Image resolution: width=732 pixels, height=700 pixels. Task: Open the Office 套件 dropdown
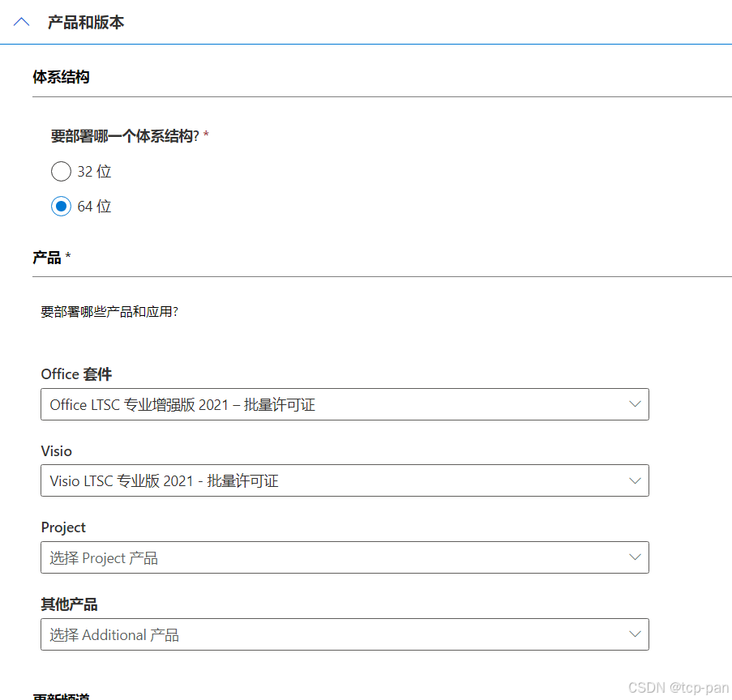[345, 404]
